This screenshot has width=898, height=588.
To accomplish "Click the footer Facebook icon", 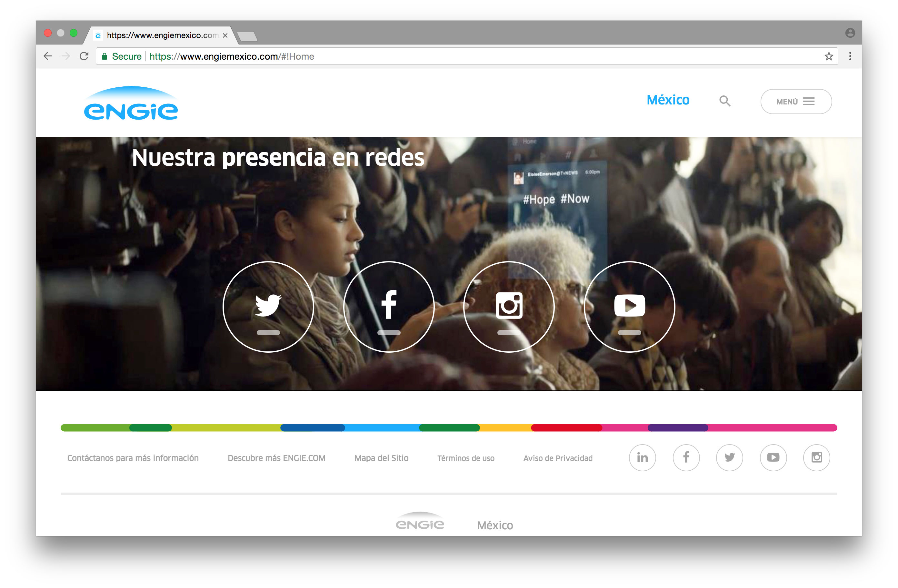I will (686, 458).
